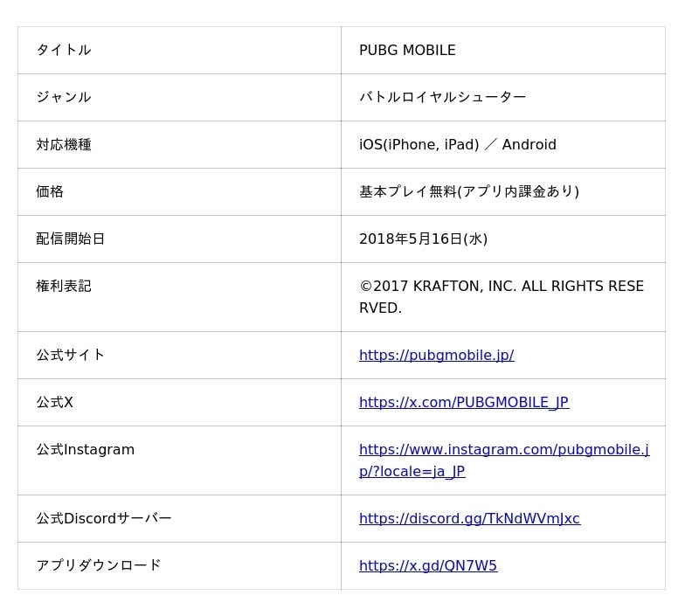Select the 権利表記 row label

[x=63, y=286]
